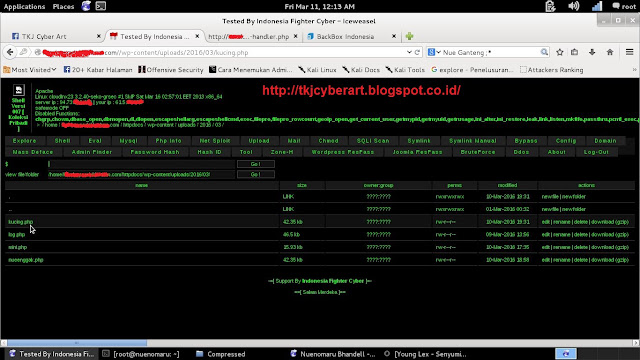Expand the address bar history dropdown
The height and width of the screenshot is (360, 640).
pos(409,52)
